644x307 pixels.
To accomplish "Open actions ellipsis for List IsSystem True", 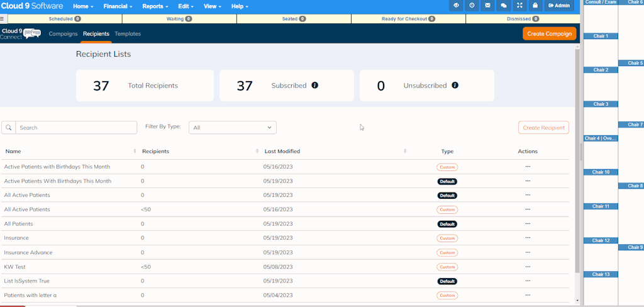I will pos(528,281).
